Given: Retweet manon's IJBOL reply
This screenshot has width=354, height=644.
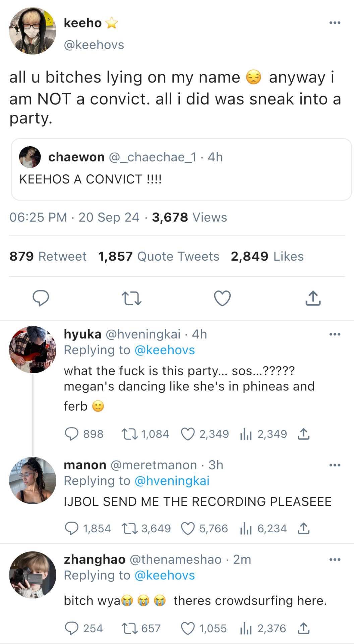Looking at the screenshot, I should [x=129, y=529].
